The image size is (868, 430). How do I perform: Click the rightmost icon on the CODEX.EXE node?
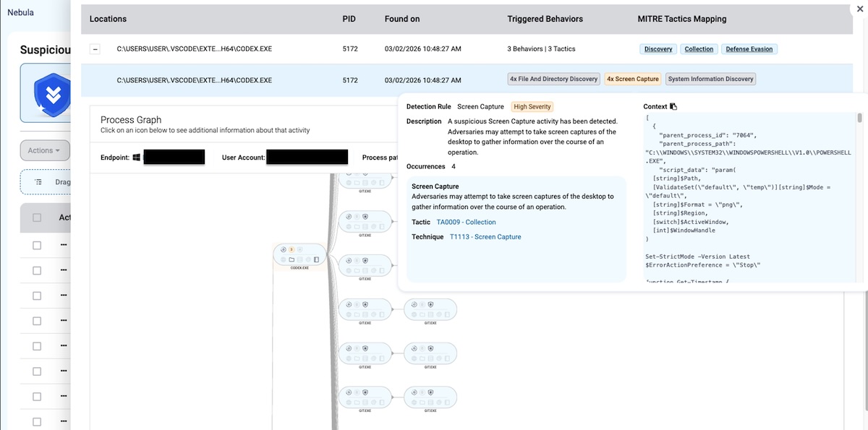pyautogui.click(x=316, y=259)
